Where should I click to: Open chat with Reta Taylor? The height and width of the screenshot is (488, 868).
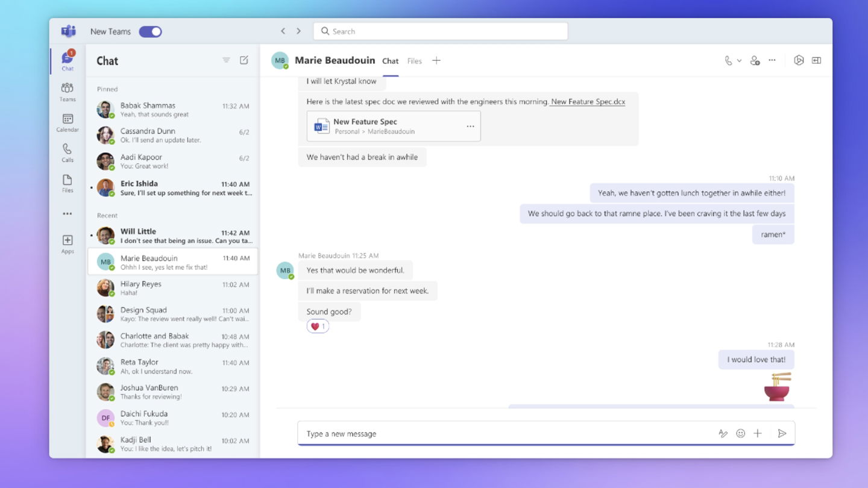point(173,366)
